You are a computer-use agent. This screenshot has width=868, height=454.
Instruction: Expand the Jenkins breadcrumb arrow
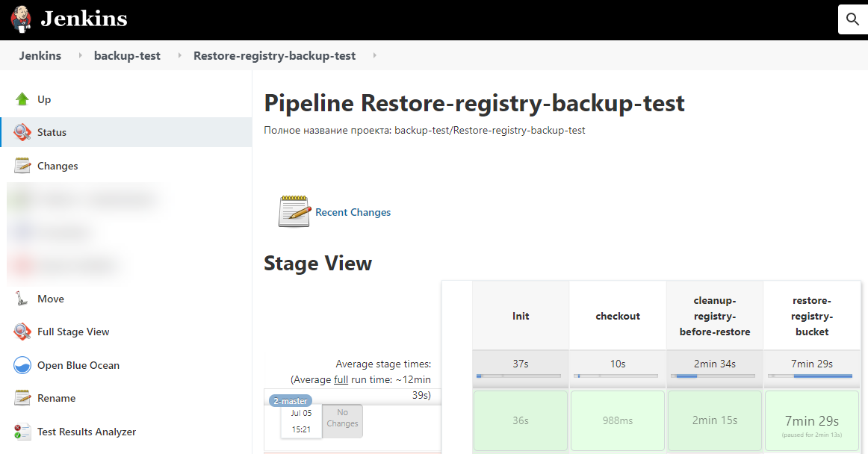click(x=80, y=55)
